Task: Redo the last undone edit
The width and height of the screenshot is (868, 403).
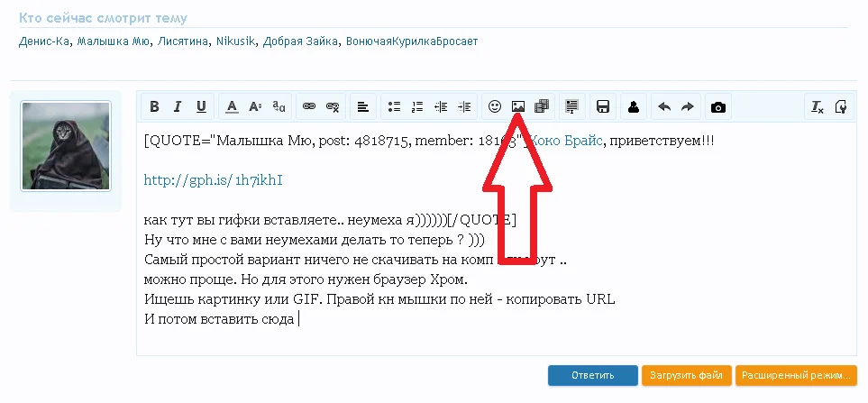Action: pyautogui.click(x=688, y=107)
